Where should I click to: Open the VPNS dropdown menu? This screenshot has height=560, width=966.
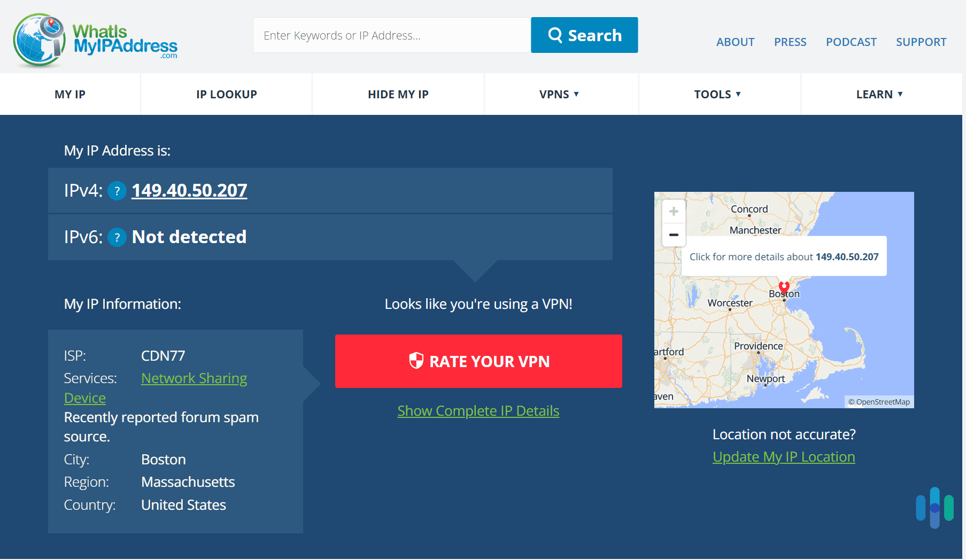click(560, 94)
